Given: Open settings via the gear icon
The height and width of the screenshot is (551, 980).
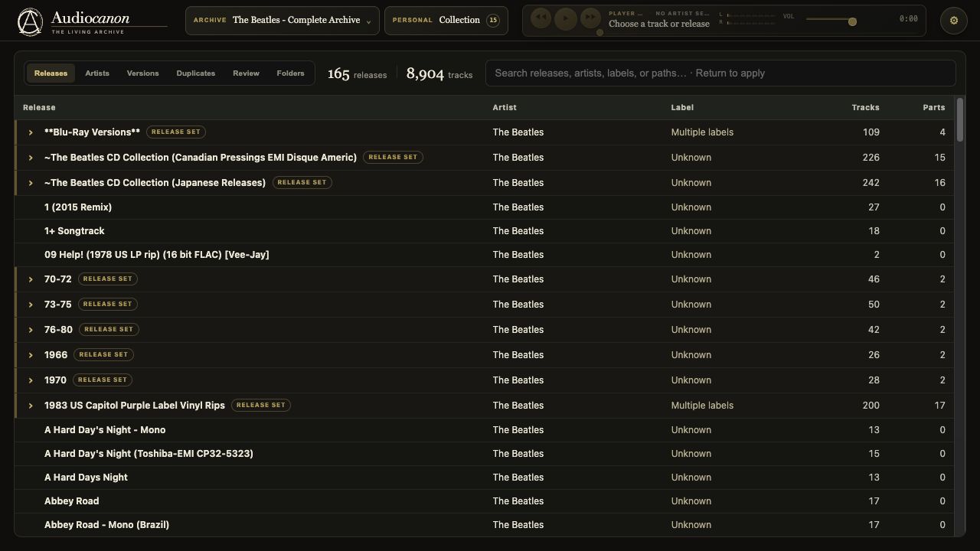Looking at the screenshot, I should pos(954,21).
